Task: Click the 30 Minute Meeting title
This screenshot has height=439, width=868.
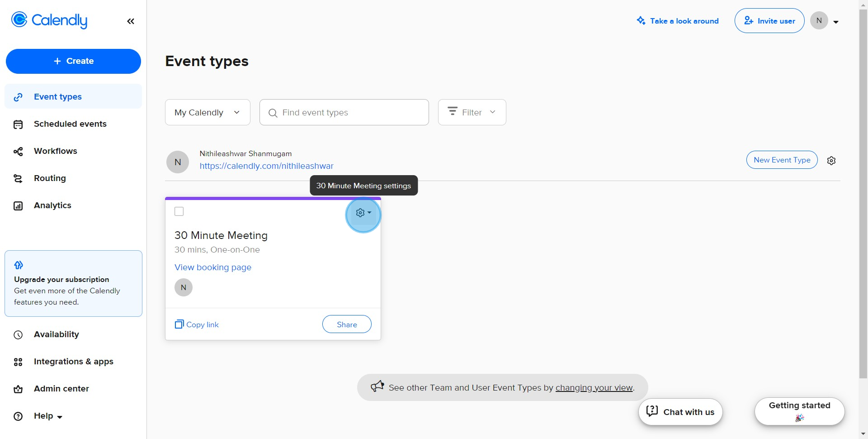Action: [x=221, y=235]
